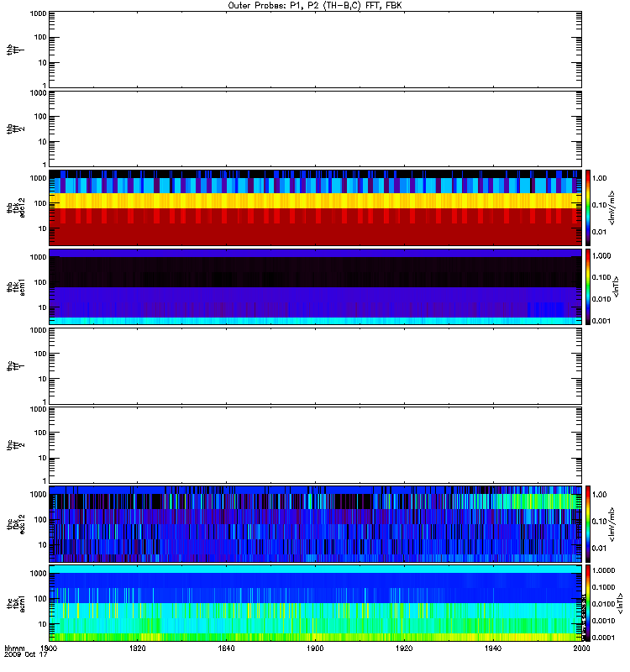Click the "1800" time axis label
630x672 pixels.
pos(49,648)
